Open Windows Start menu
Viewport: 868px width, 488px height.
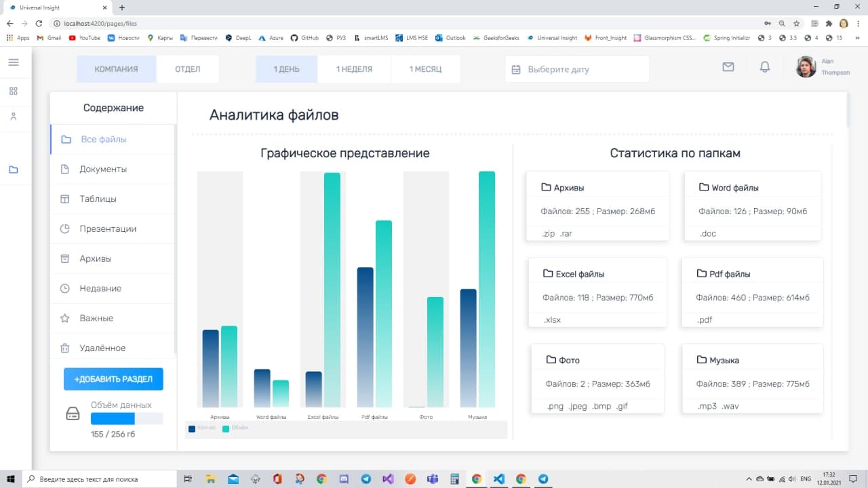[11, 479]
